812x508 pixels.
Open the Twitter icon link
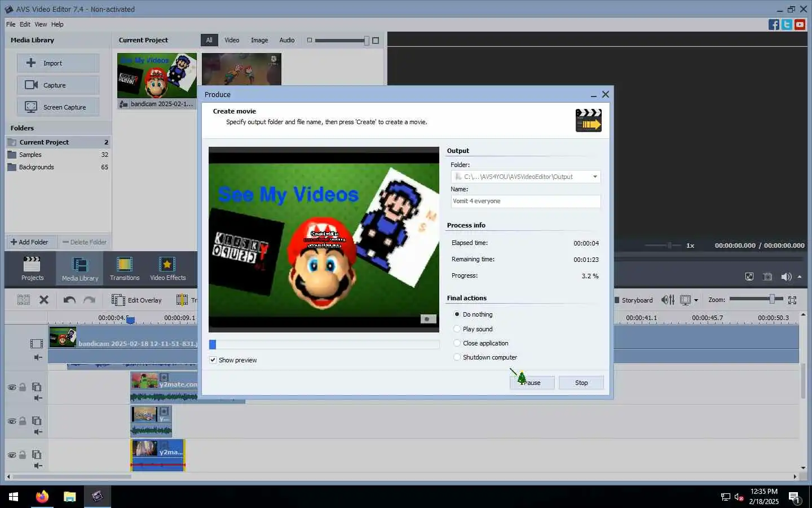pyautogui.click(x=787, y=24)
